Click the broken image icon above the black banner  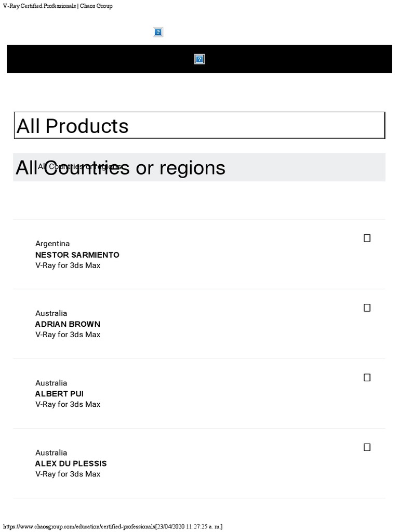pyautogui.click(x=158, y=32)
